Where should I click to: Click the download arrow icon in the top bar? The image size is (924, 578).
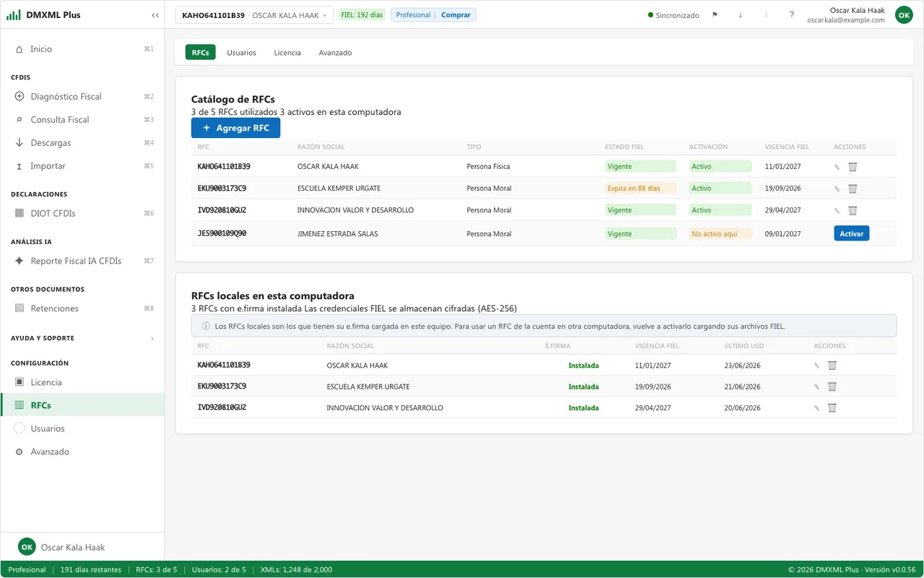(740, 14)
